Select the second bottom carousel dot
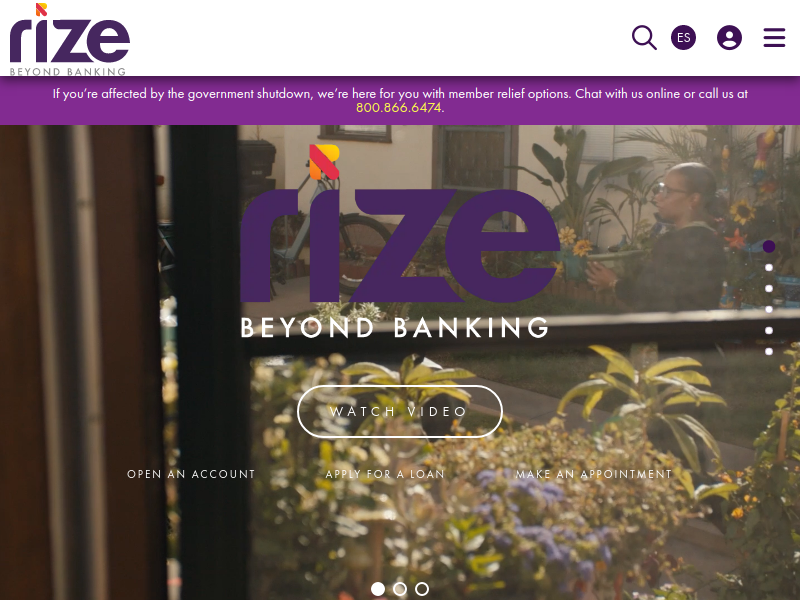800x600 pixels. pos(400,589)
